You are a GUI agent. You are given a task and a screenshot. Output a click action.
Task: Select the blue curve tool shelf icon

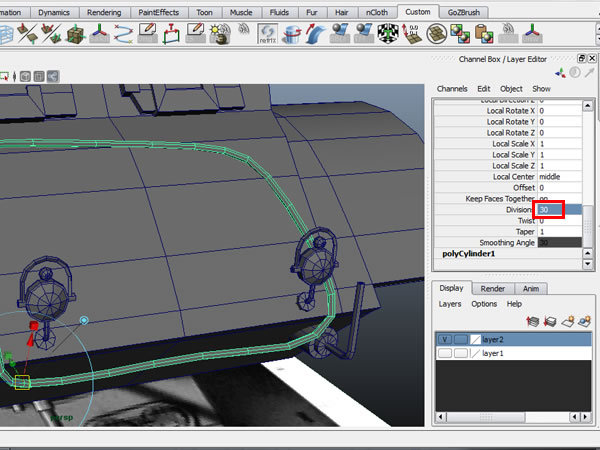pos(123,34)
